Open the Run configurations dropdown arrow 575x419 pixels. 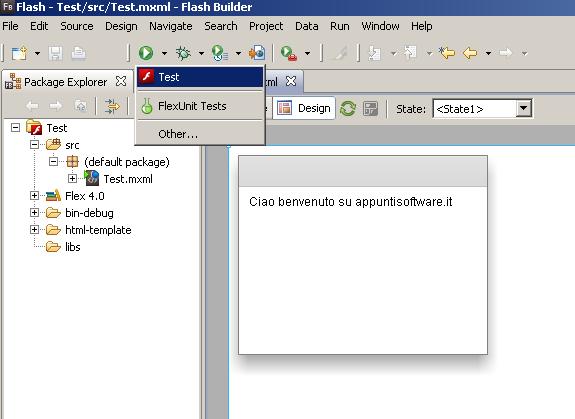(164, 54)
